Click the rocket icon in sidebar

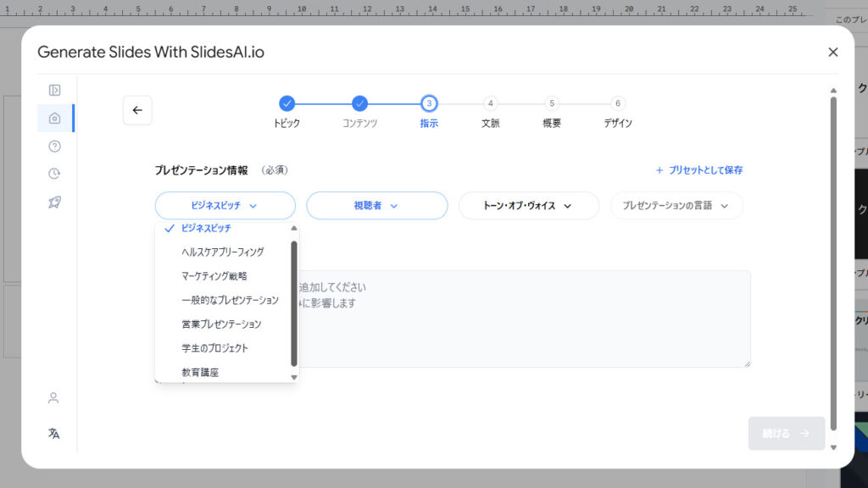(x=54, y=202)
